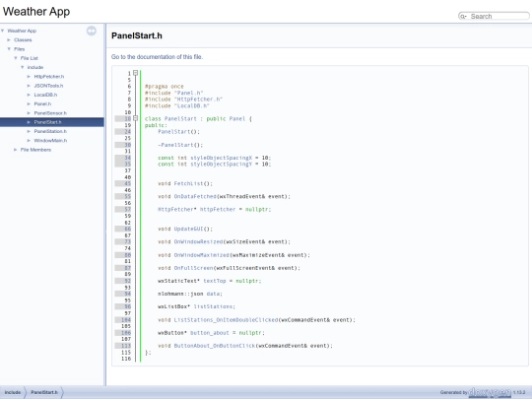532x399 pixels.
Task: Collapse code fold at line 1
Action: [135, 73]
